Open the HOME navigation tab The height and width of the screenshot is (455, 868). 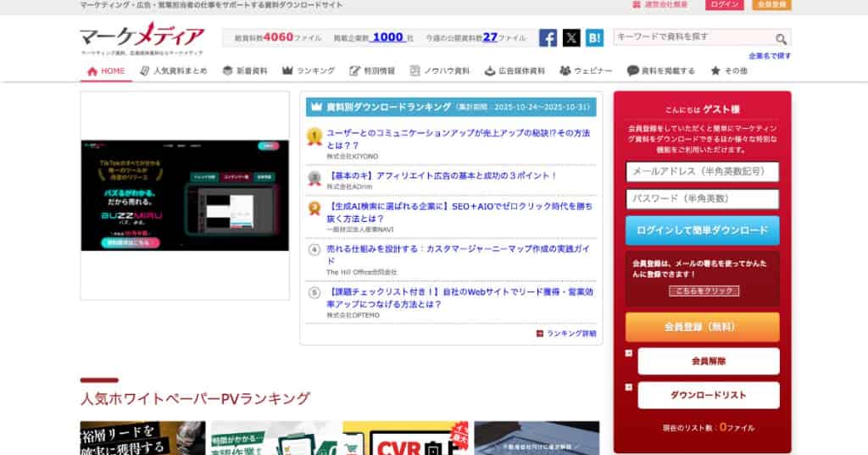click(106, 71)
